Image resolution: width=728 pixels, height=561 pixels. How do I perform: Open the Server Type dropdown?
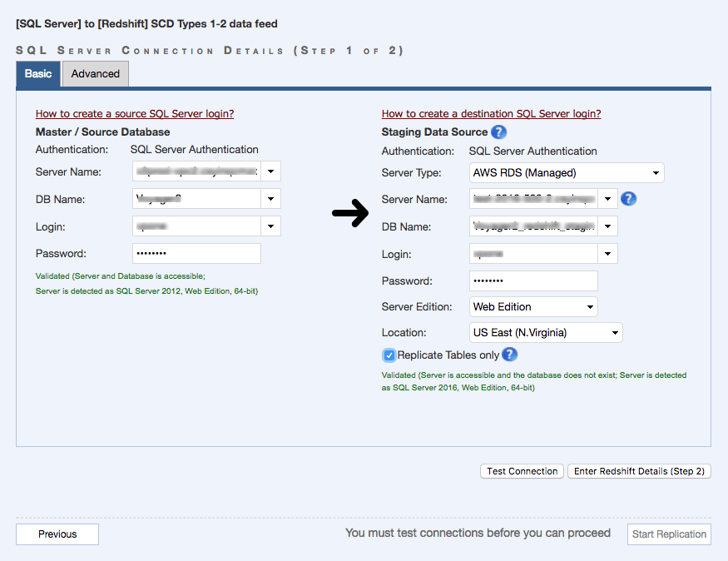tap(566, 173)
